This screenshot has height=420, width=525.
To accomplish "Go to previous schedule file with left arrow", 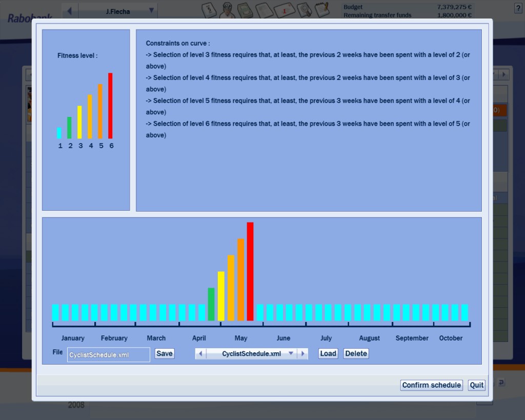I will [x=200, y=354].
